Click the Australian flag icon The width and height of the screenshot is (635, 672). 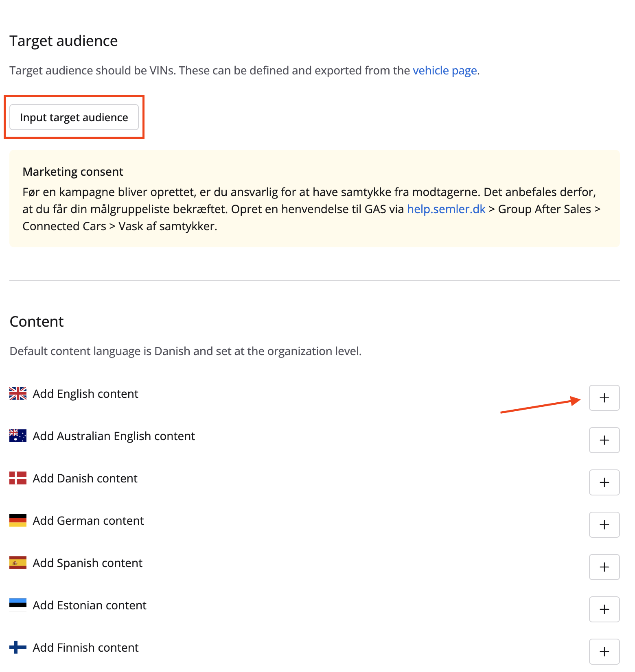click(x=17, y=436)
